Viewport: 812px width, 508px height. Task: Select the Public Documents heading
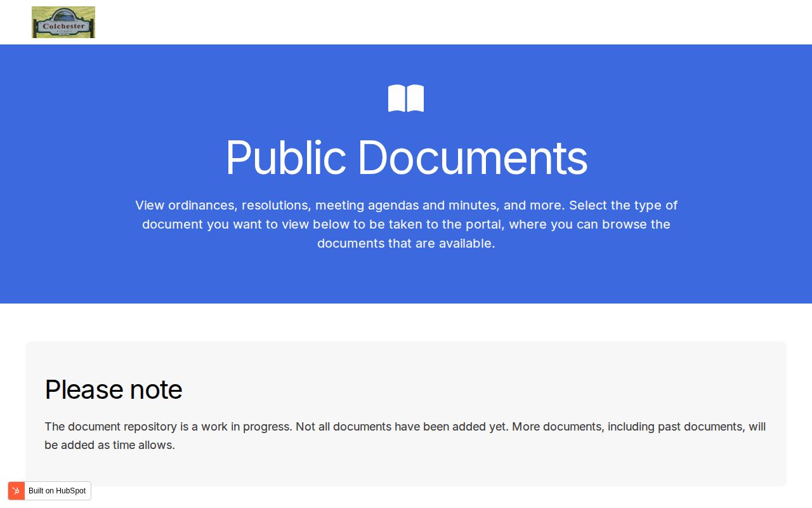406,157
